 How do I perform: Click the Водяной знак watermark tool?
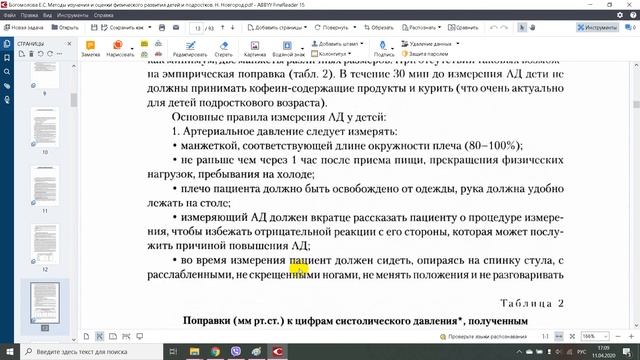coord(287,49)
